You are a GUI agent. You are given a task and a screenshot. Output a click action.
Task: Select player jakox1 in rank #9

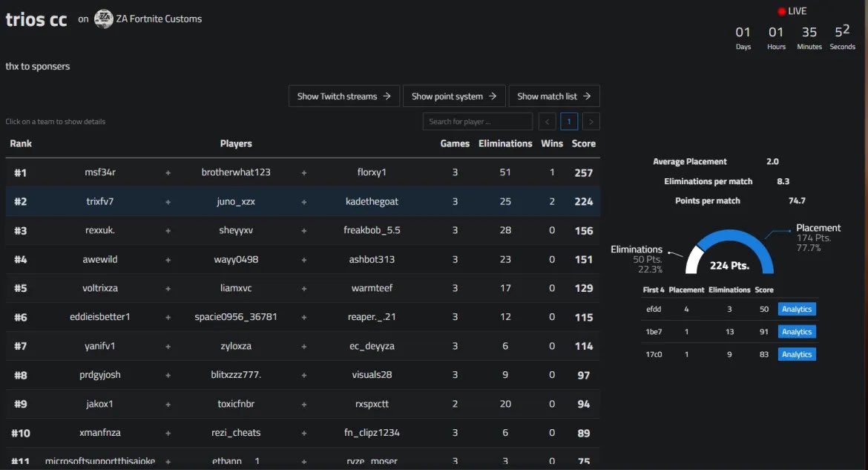100,403
